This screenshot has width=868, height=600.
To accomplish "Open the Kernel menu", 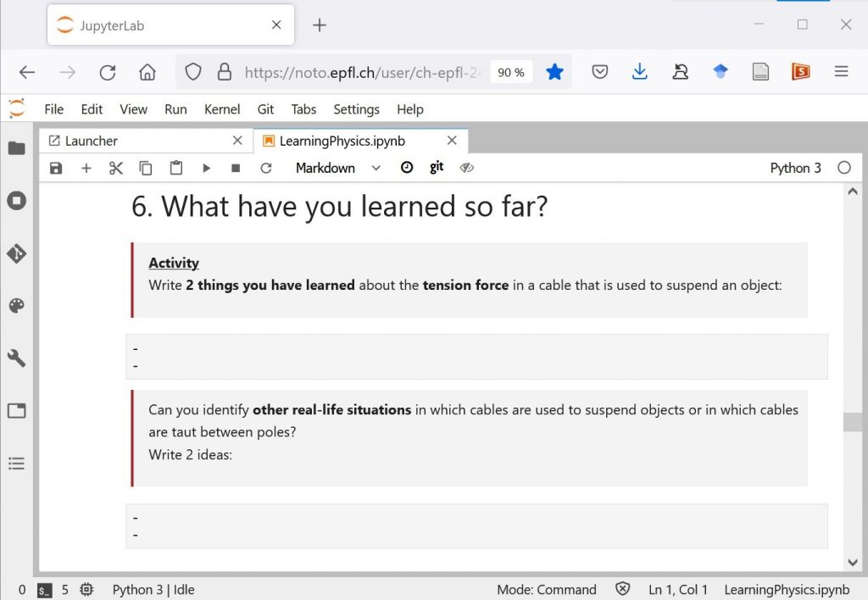I will (x=221, y=109).
